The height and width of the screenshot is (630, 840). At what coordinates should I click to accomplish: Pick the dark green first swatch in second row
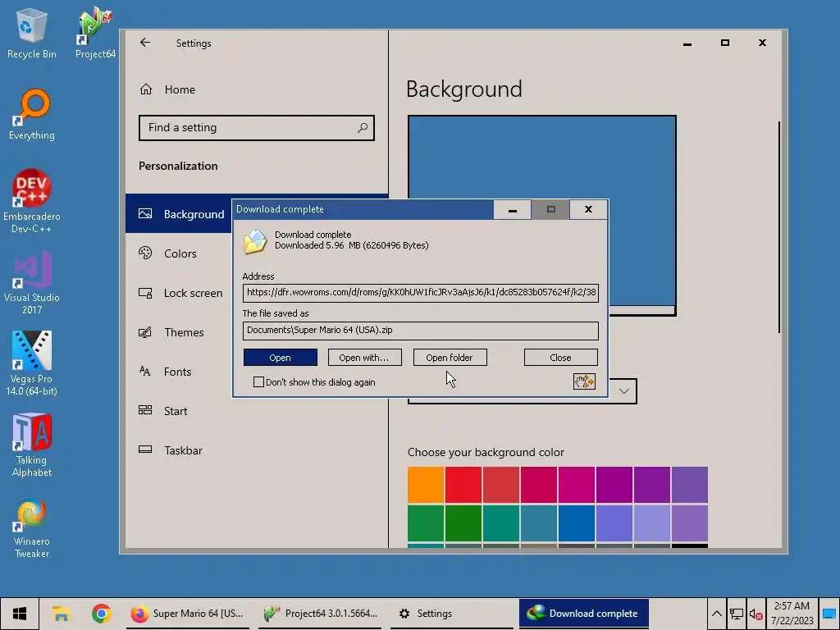[x=426, y=523]
